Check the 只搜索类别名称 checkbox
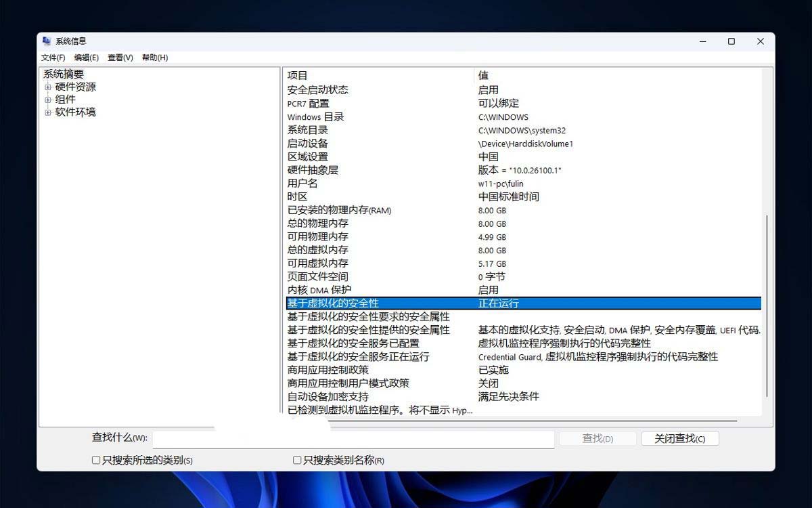The image size is (812, 508). coord(296,460)
